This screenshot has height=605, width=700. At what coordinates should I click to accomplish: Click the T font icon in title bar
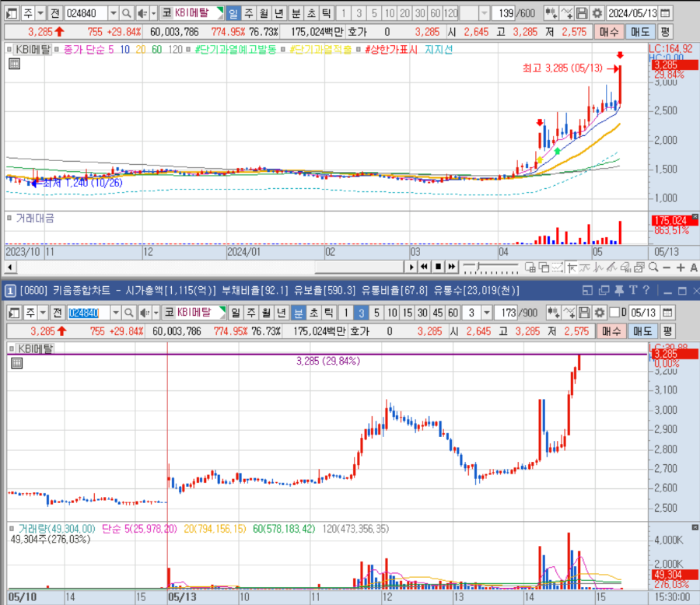(633, 291)
